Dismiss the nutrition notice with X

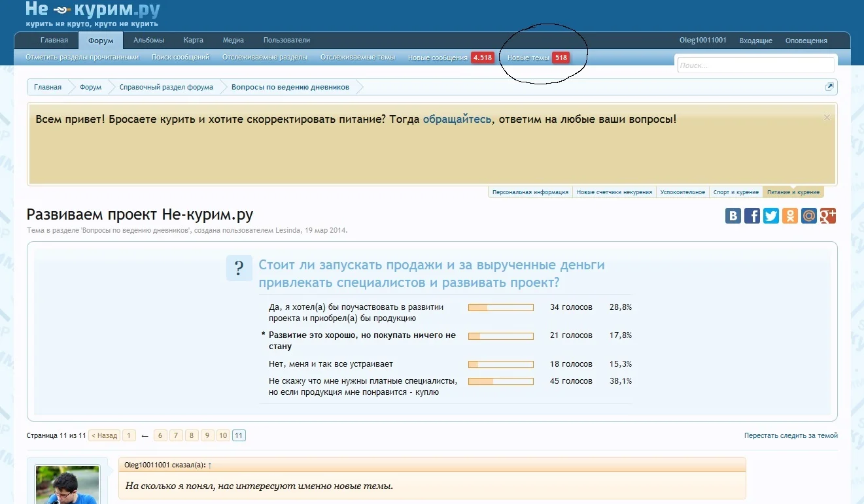tap(827, 118)
